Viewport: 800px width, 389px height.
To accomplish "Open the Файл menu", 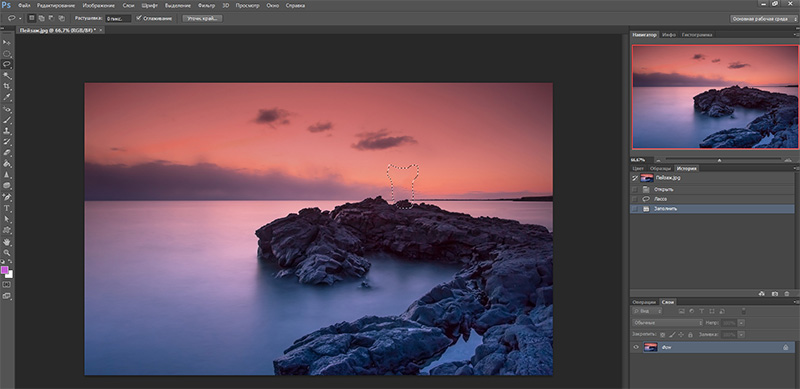I will coord(23,6).
